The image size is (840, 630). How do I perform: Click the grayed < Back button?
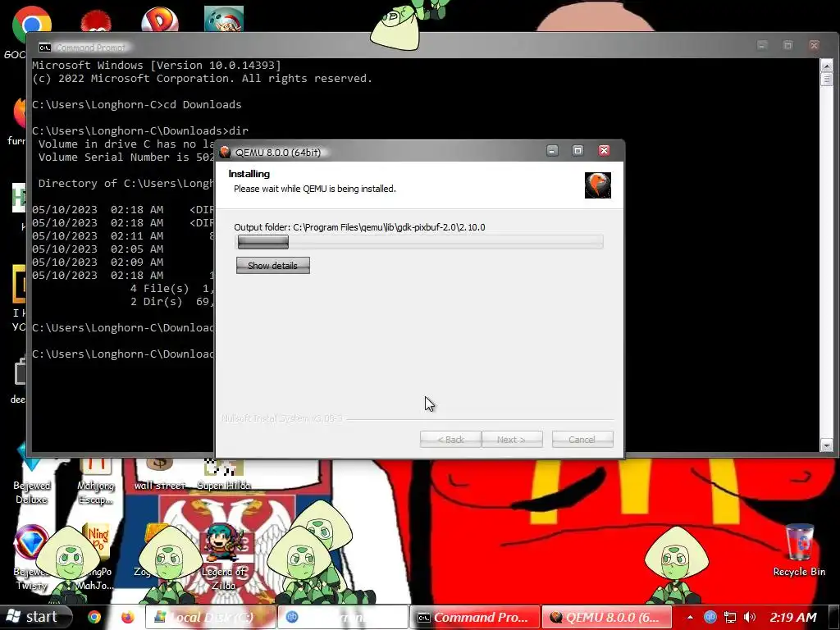click(450, 440)
